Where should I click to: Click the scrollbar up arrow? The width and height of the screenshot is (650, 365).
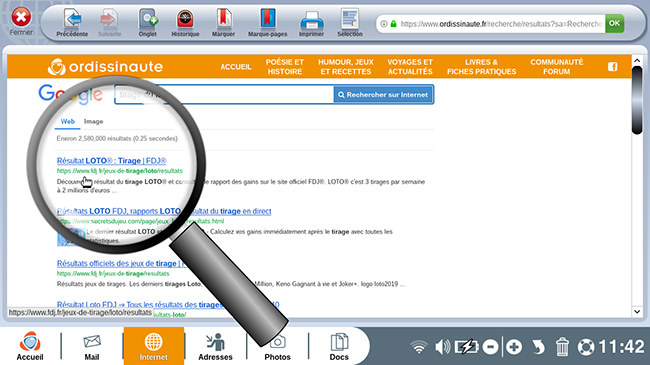tap(637, 61)
